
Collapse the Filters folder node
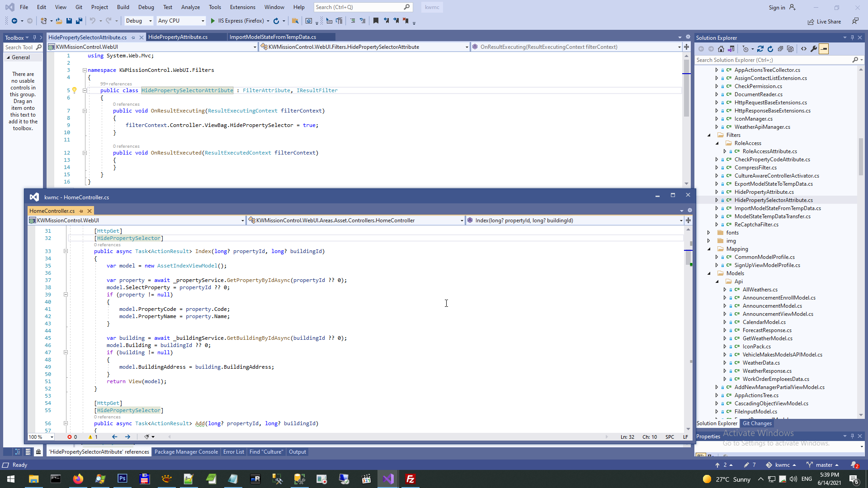pos(708,135)
